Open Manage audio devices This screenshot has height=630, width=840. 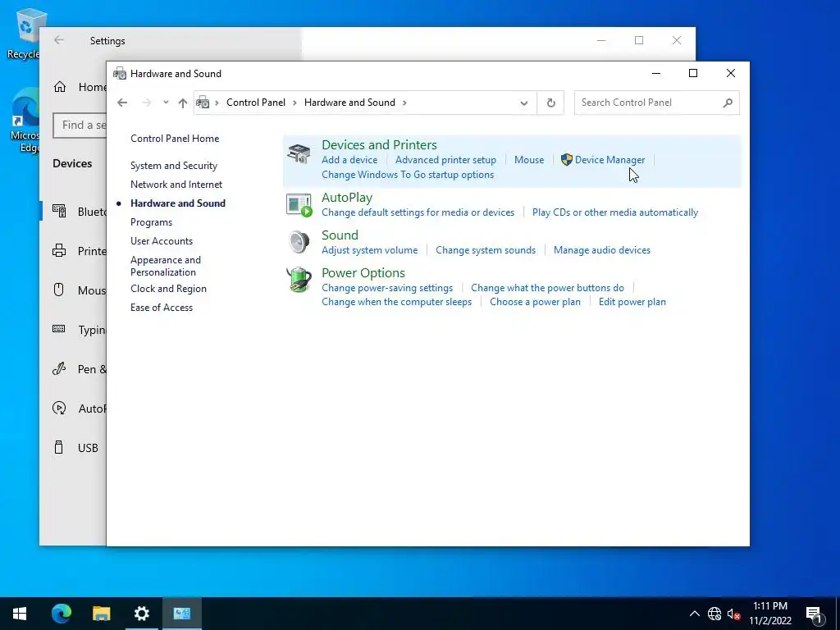point(601,250)
